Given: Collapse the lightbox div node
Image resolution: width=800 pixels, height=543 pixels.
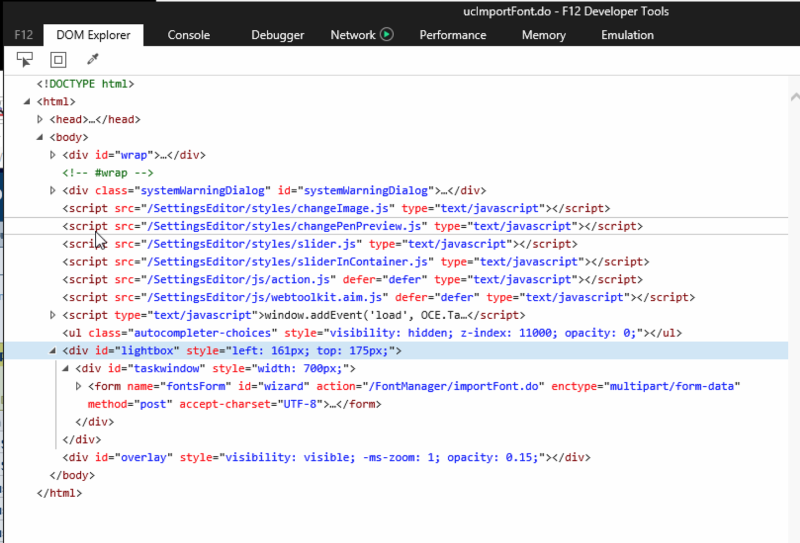Looking at the screenshot, I should (x=53, y=351).
